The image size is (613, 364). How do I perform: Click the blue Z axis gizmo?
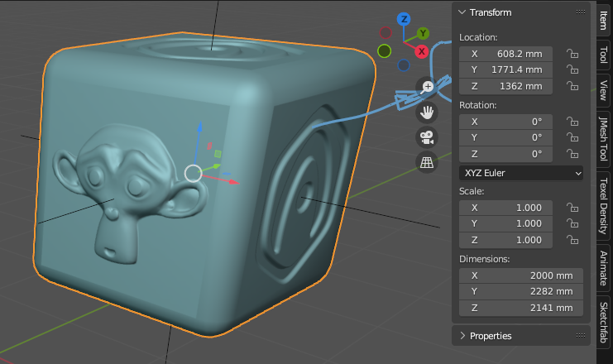coord(404,19)
